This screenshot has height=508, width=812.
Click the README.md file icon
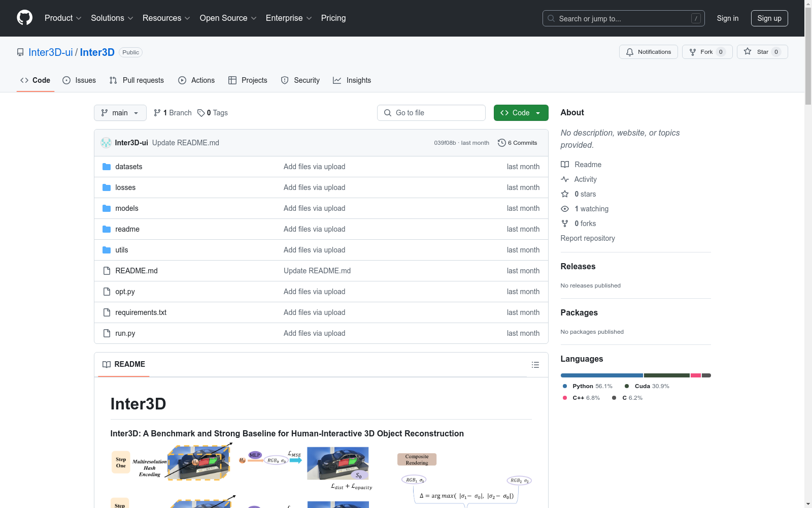[x=107, y=271]
